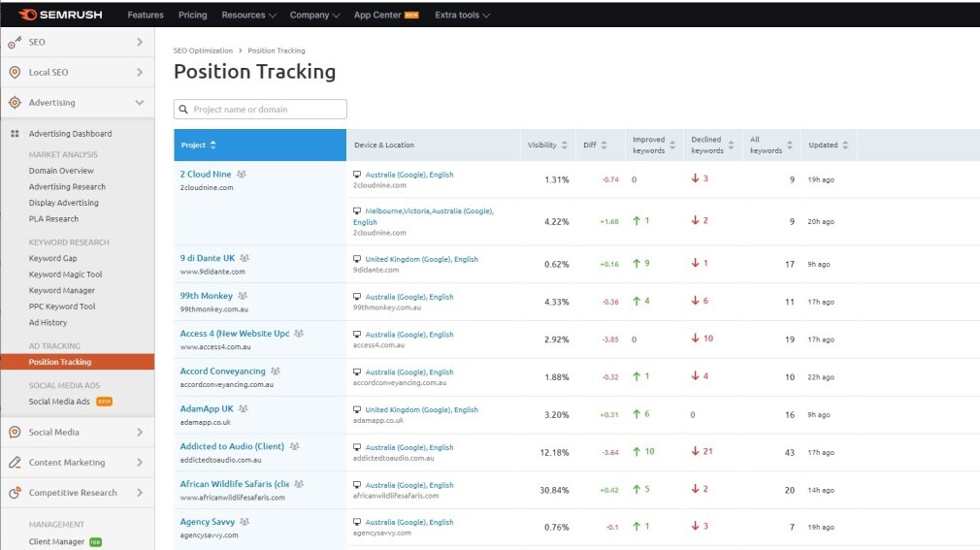Expand the Social Media sidebar section
This screenshot has width=980, height=550.
[x=140, y=432]
